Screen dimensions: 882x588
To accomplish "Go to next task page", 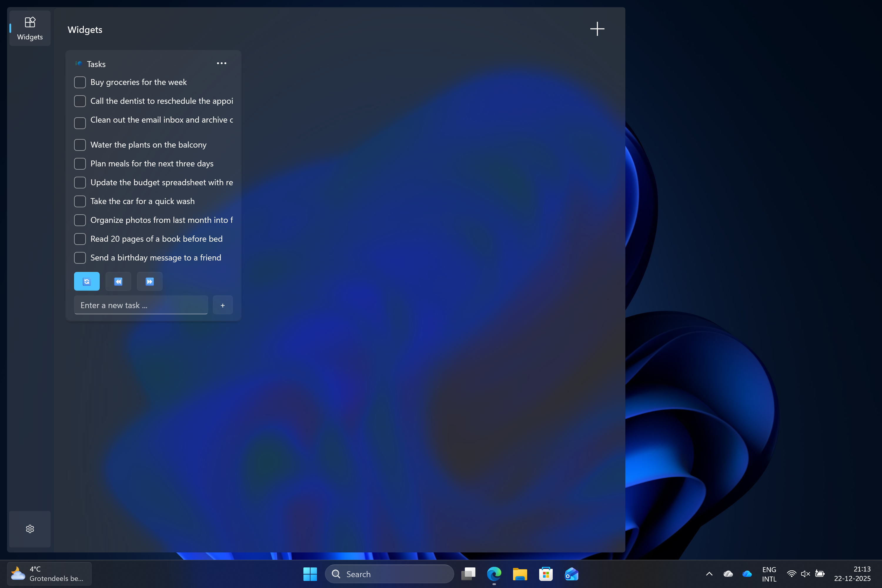I will pos(150,281).
